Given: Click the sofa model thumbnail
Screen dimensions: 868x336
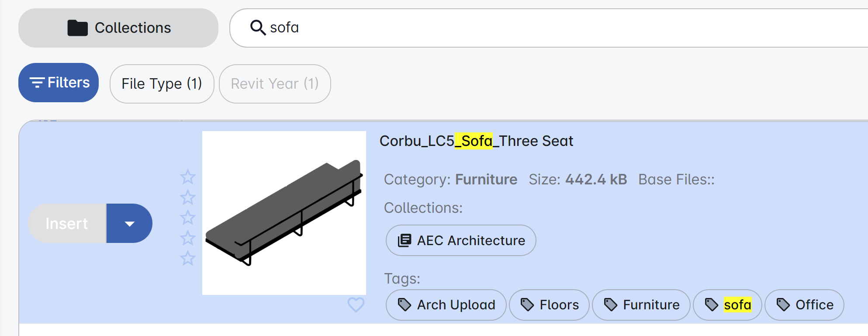Looking at the screenshot, I should (x=284, y=213).
